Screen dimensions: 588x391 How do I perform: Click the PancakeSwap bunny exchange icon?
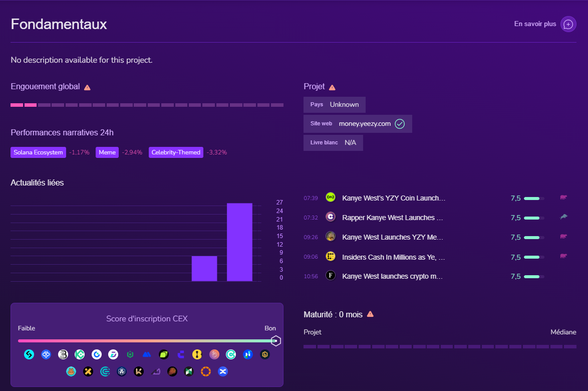click(71, 371)
